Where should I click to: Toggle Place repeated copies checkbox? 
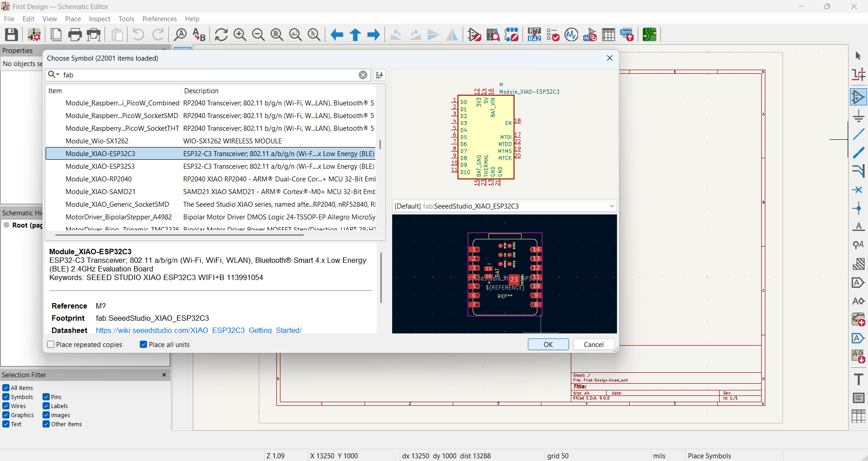pos(51,345)
